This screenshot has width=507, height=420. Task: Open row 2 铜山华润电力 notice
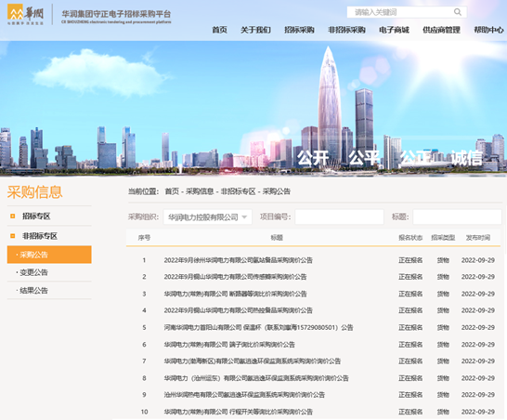click(235, 277)
